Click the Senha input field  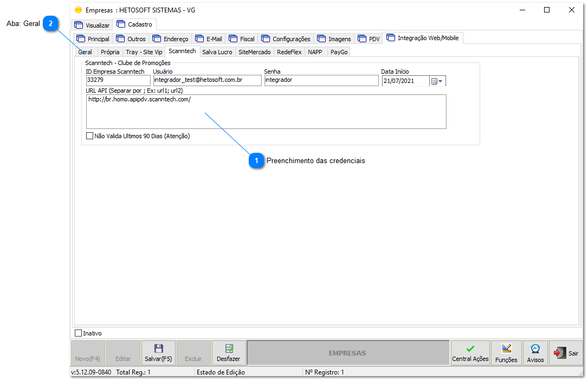[321, 80]
